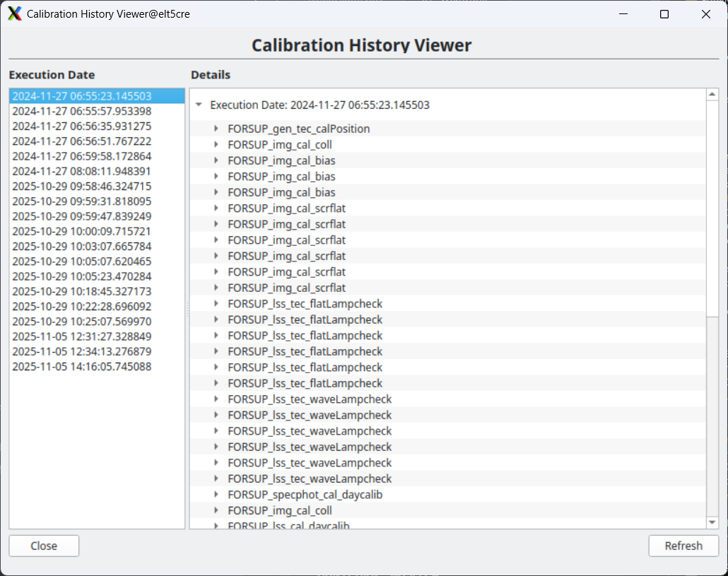Expand the FORSUP_gen_tec_calPosition arrow
The height and width of the screenshot is (576, 728).
coord(216,129)
